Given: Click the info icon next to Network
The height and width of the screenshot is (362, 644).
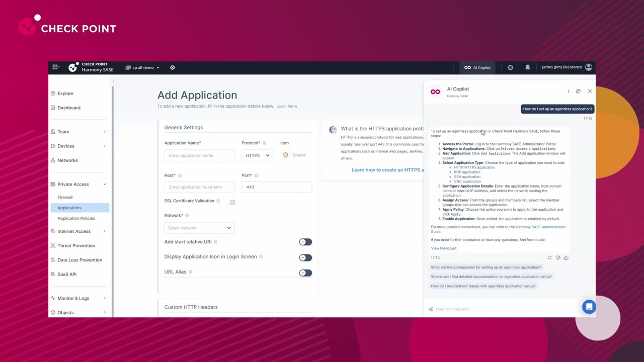Looking at the screenshot, I should 187,215.
